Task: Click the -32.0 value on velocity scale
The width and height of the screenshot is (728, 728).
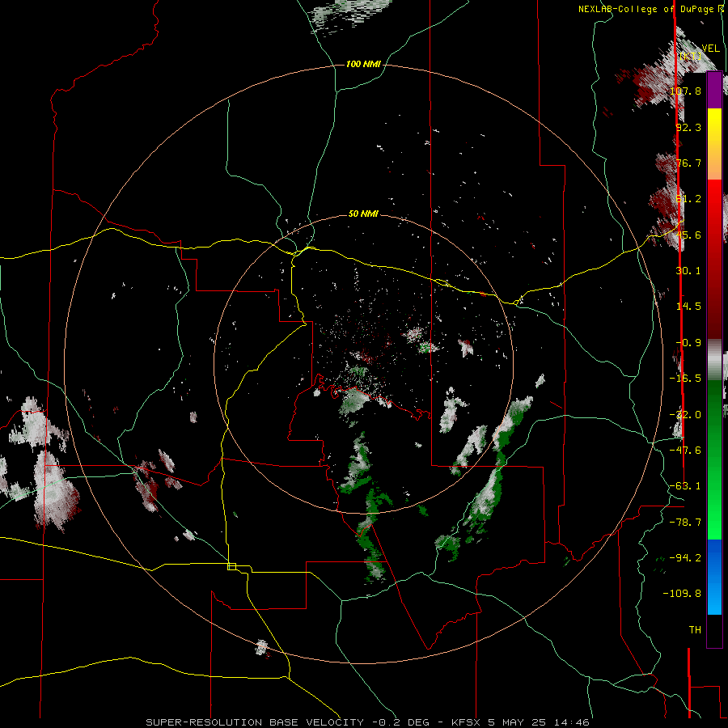Action: [x=685, y=415]
